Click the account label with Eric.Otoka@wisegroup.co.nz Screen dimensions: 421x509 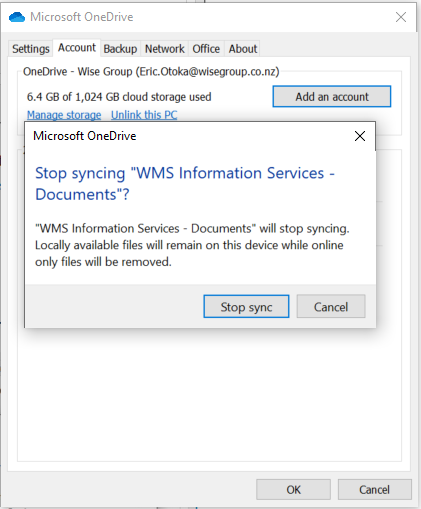(151, 71)
